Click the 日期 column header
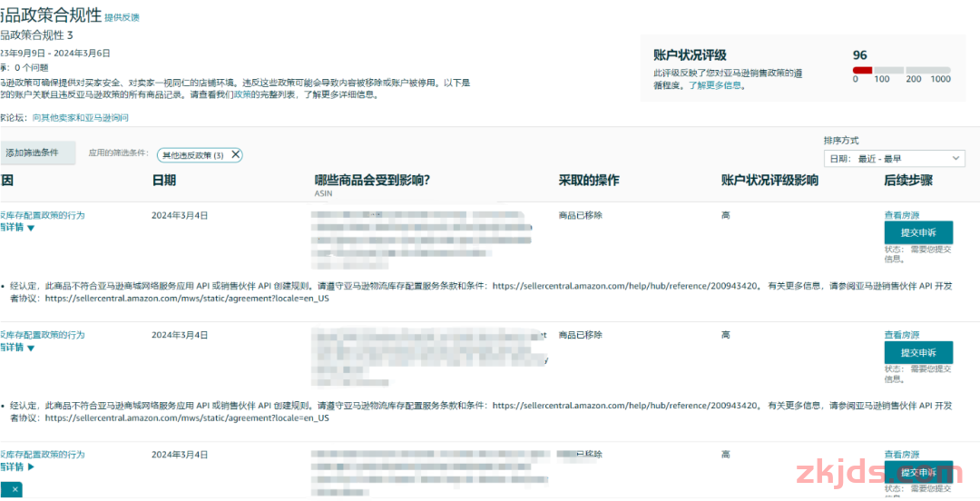The height and width of the screenshot is (501, 980). coord(163,181)
